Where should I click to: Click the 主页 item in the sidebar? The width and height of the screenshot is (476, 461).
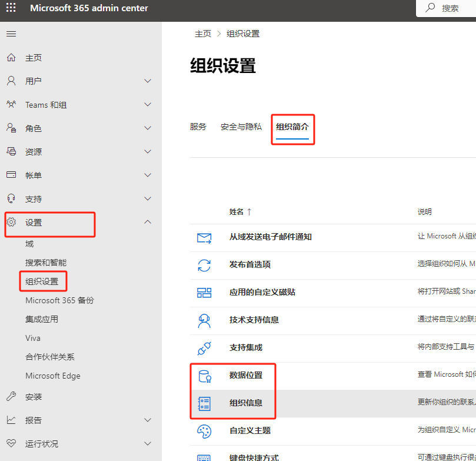(x=34, y=58)
